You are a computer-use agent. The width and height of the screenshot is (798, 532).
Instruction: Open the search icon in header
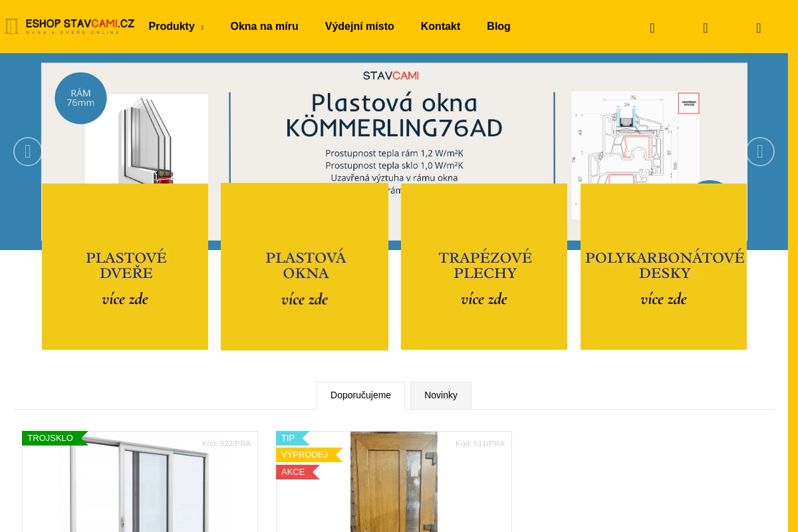click(652, 27)
